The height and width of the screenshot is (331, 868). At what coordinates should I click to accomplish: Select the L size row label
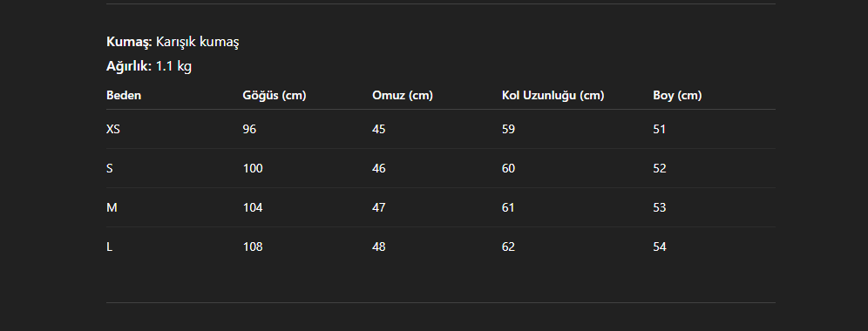pyautogui.click(x=109, y=247)
